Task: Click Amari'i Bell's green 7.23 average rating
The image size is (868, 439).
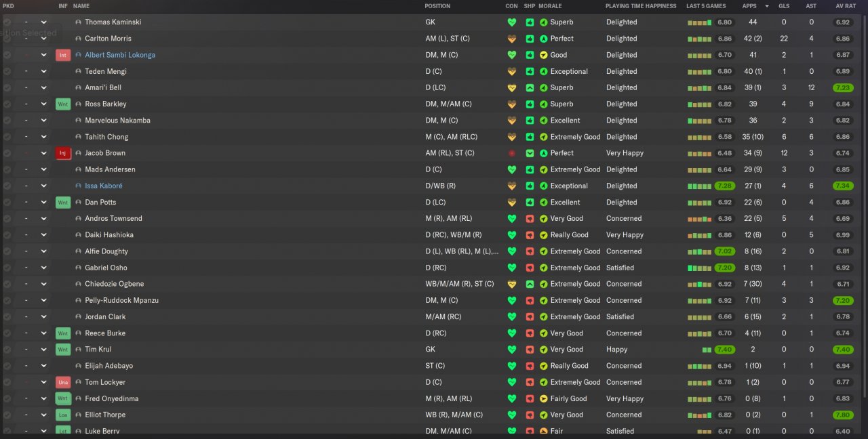Action: [843, 87]
